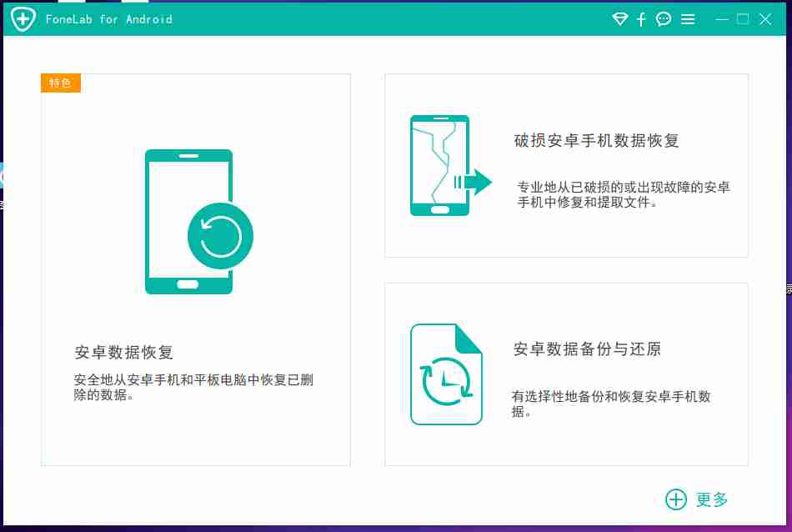Open the Facebook icon in the title bar
792x532 pixels.
pos(641,18)
